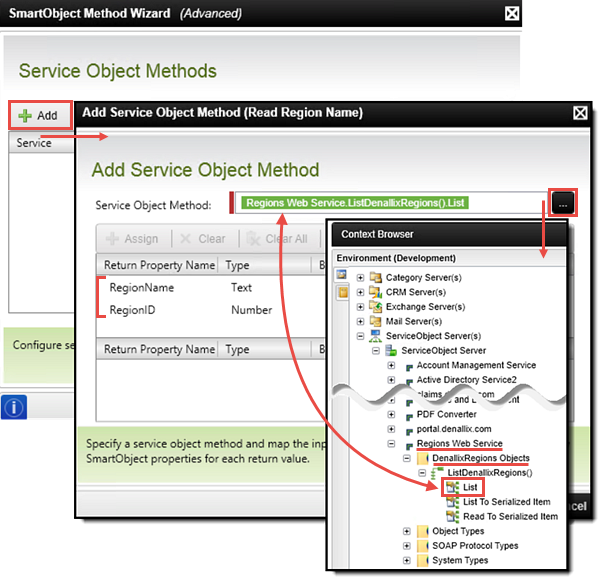
Task: Collapse the Regions Web Service node
Action: (x=392, y=443)
